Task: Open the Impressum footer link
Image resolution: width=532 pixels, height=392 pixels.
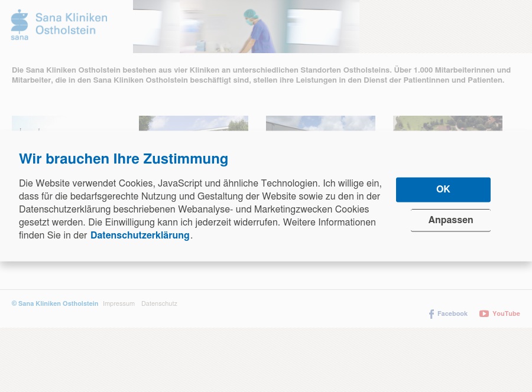Action: pyautogui.click(x=119, y=304)
